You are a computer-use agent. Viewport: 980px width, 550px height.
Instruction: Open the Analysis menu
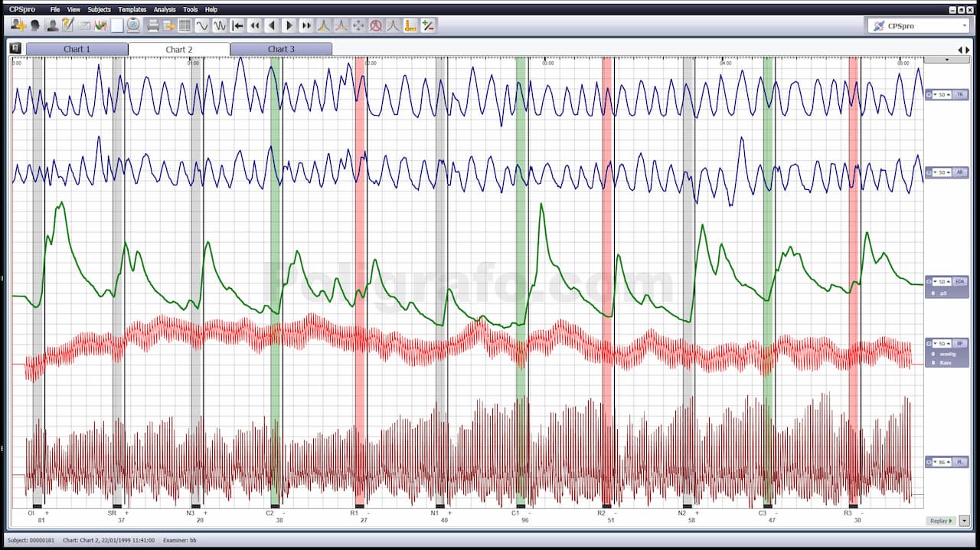(x=164, y=9)
